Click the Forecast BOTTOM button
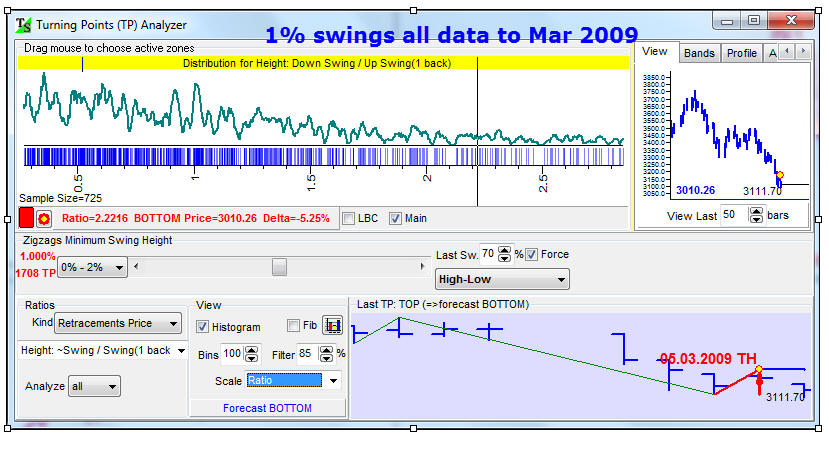The width and height of the screenshot is (829, 456). pos(266,408)
